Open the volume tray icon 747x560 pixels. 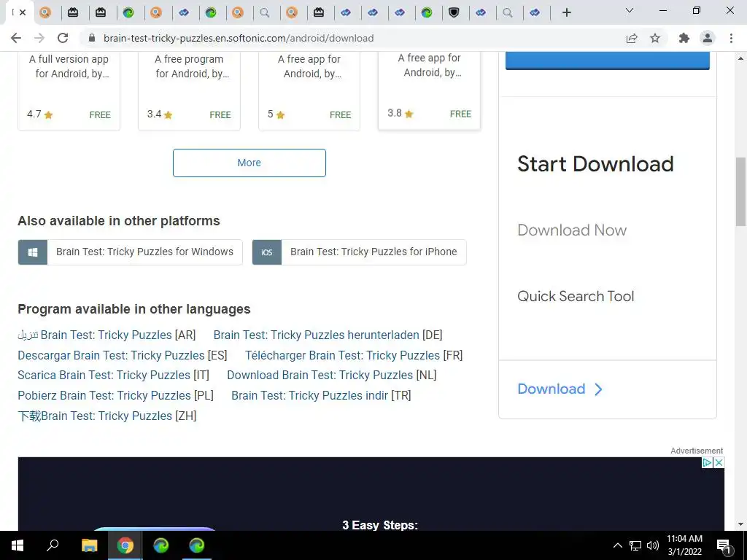653,545
